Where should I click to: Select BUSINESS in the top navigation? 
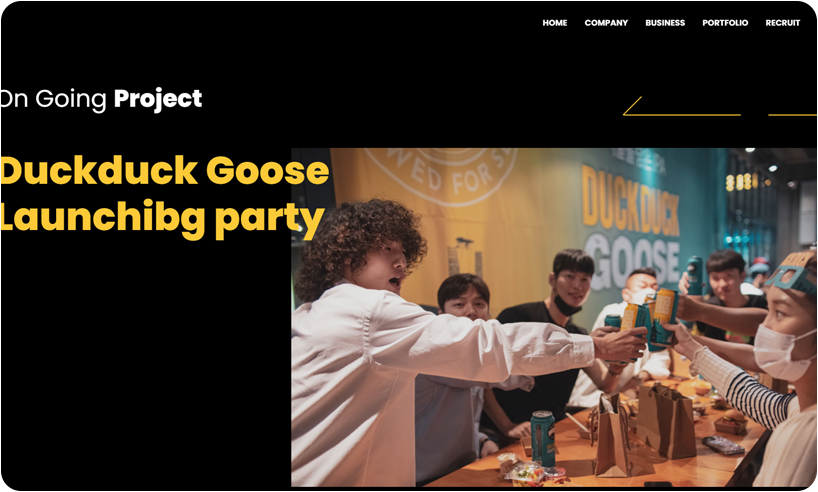click(x=665, y=23)
